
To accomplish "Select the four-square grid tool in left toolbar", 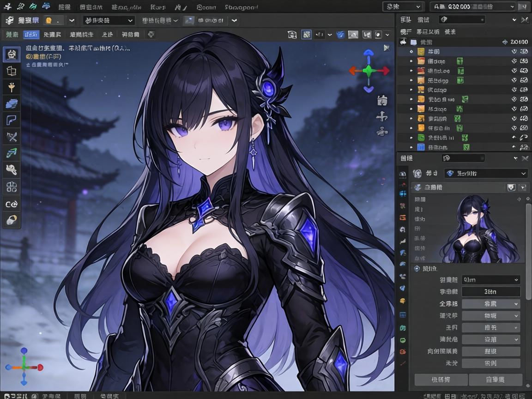I will [12, 187].
